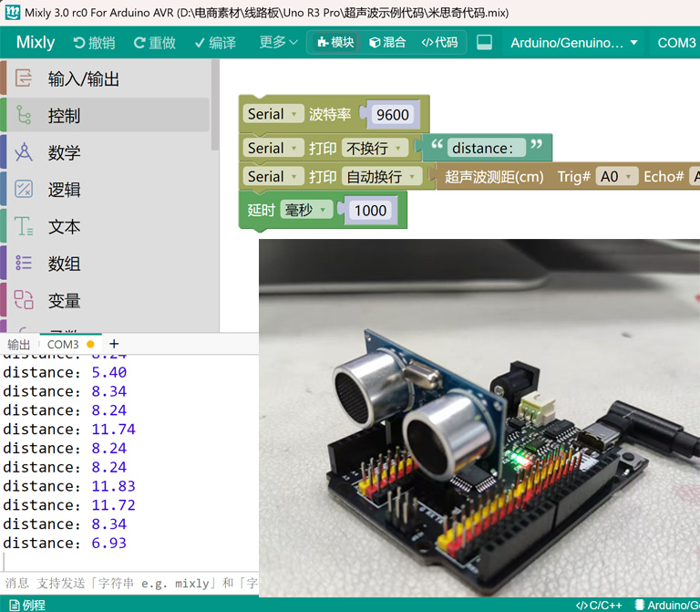Viewport: 700px width, 612px height.
Task: Switch to 混合 mixed view mode
Action: pyautogui.click(x=387, y=43)
